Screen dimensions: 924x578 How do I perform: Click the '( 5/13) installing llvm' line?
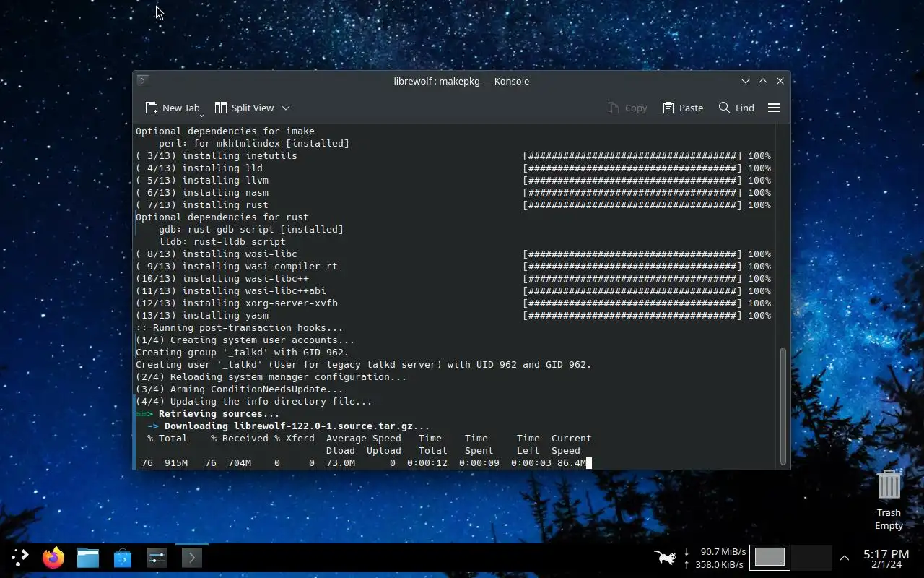pos(202,181)
